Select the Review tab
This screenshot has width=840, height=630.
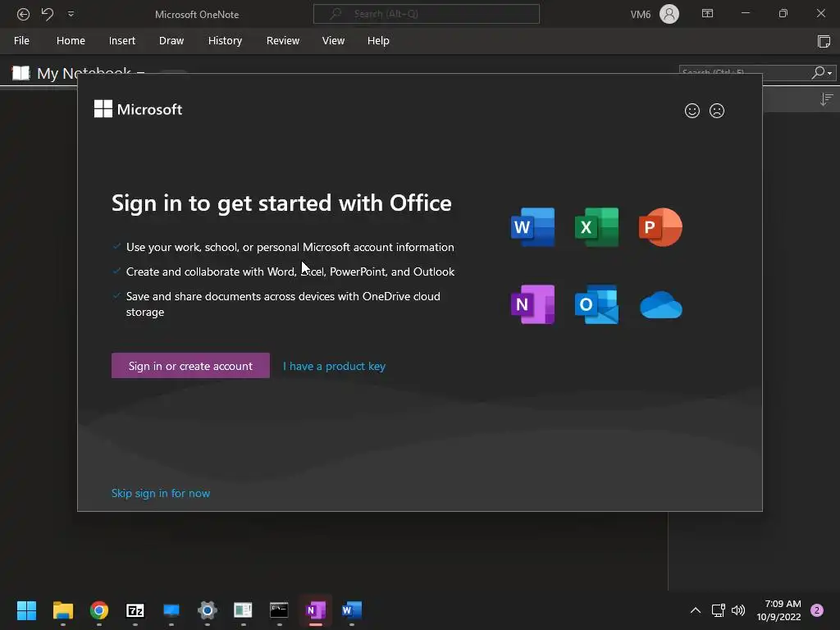point(283,41)
